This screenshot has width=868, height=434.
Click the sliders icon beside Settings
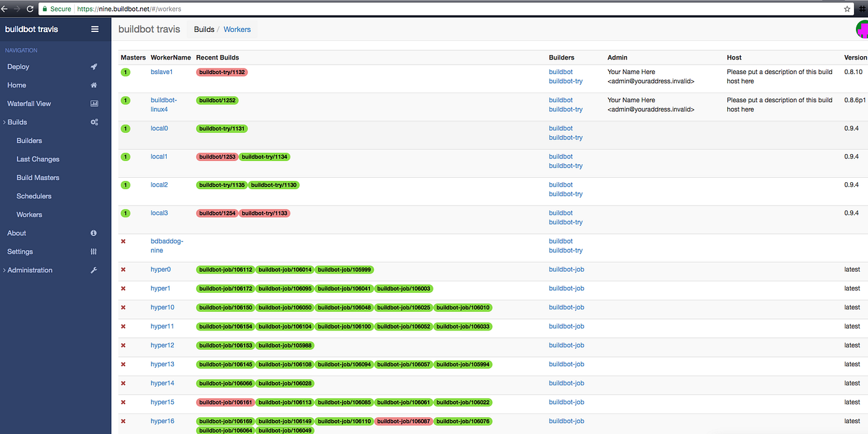point(94,252)
